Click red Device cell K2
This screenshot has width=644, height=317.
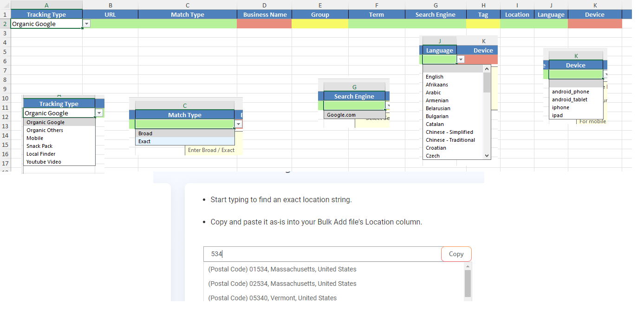coord(595,24)
